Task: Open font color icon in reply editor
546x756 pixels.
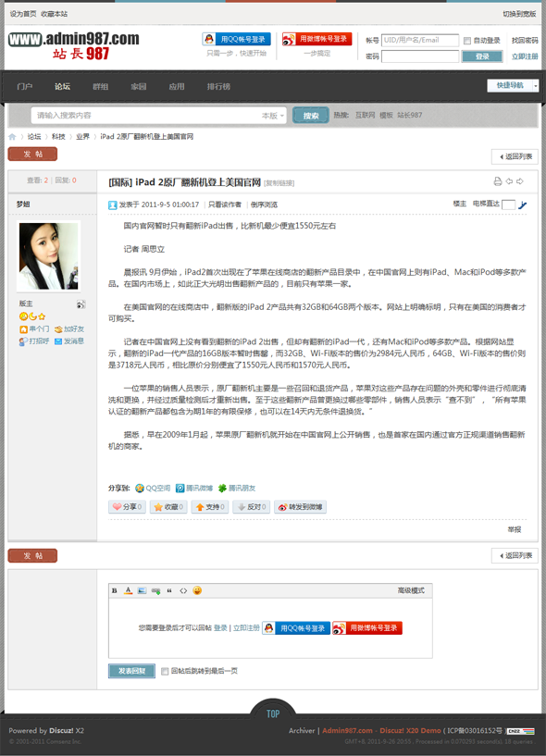Action: click(x=128, y=590)
